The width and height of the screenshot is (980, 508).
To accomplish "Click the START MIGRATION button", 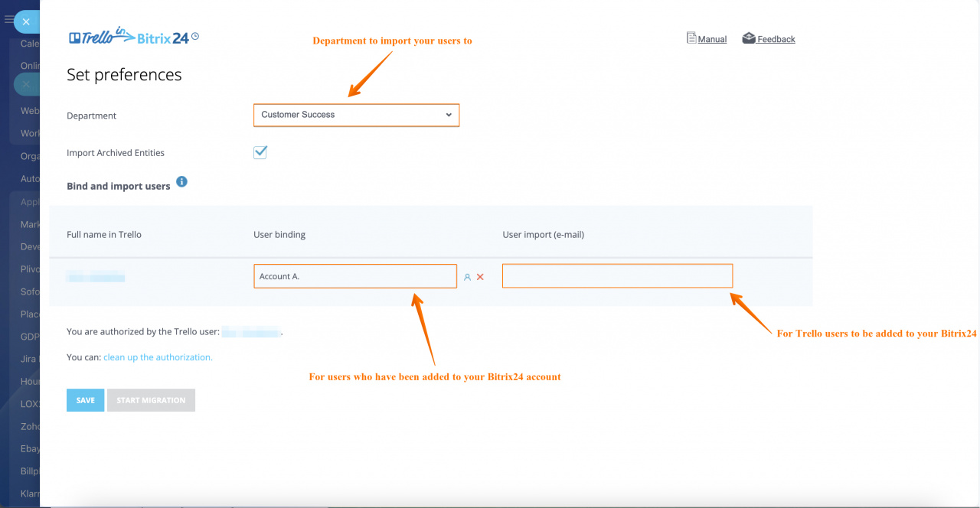I will pos(151,399).
